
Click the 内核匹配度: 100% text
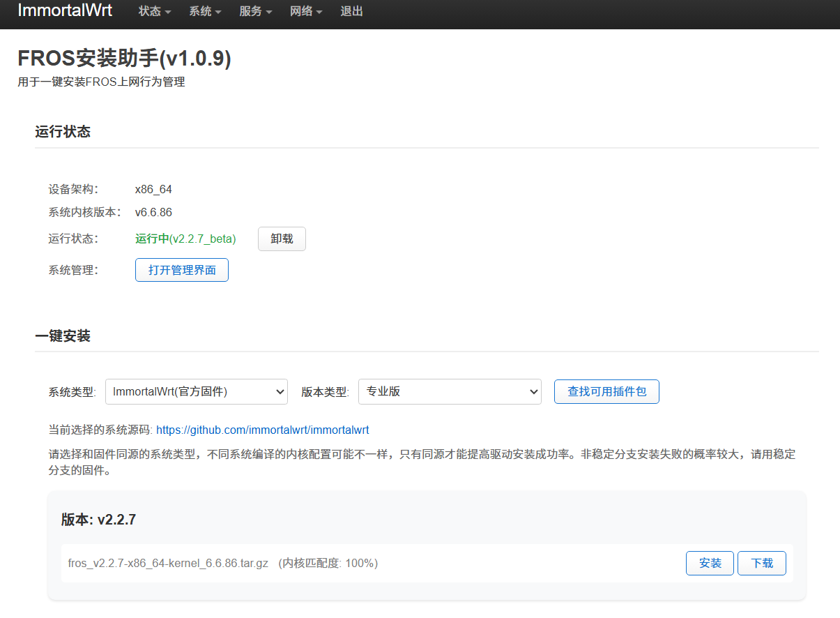click(x=328, y=563)
